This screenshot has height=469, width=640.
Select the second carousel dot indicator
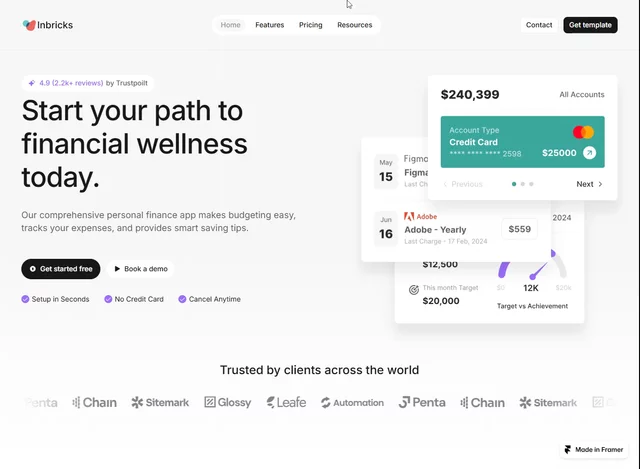pos(522,184)
